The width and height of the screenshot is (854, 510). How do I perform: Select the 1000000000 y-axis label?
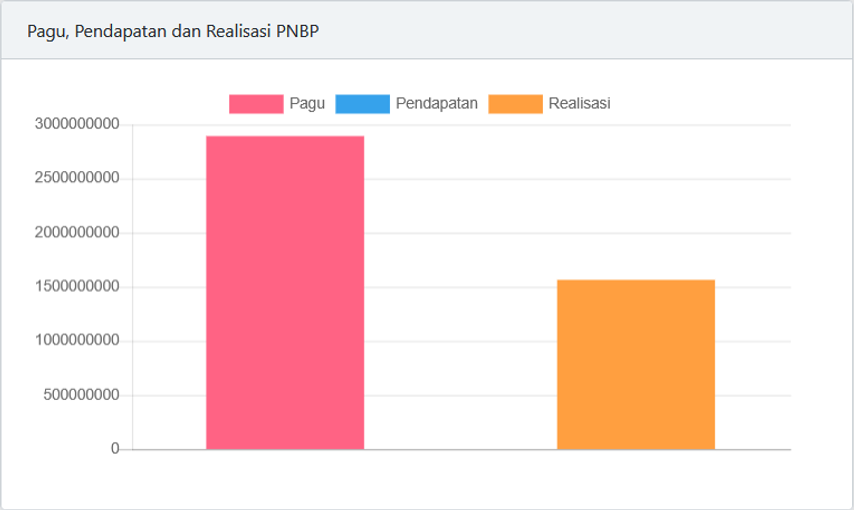click(x=77, y=341)
